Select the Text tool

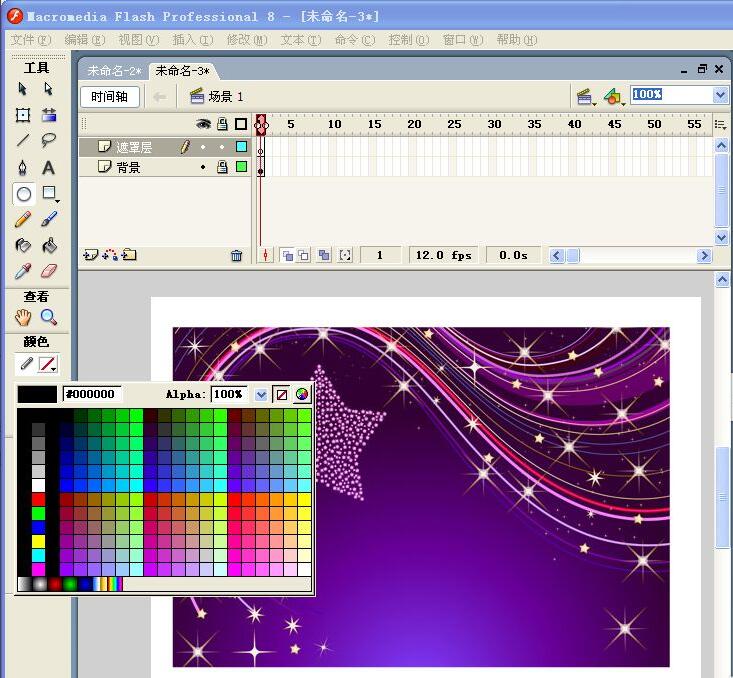49,167
